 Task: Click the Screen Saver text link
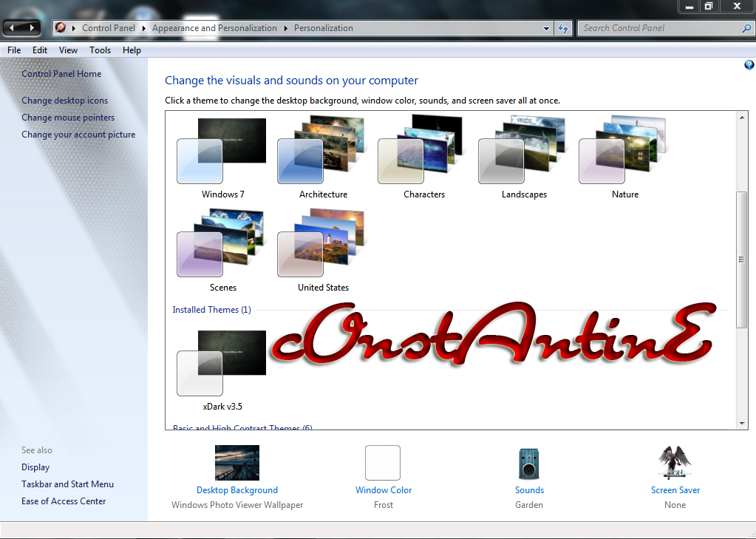pyautogui.click(x=675, y=489)
